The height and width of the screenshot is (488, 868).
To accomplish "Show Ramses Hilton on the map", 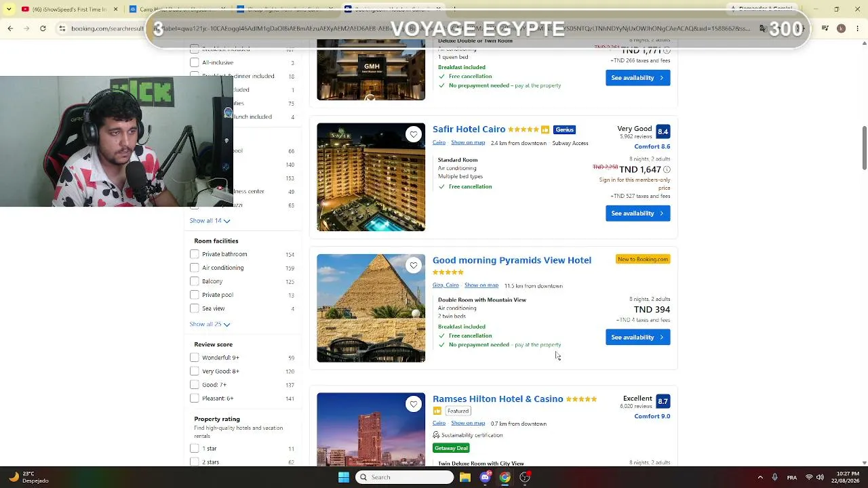I will (468, 424).
